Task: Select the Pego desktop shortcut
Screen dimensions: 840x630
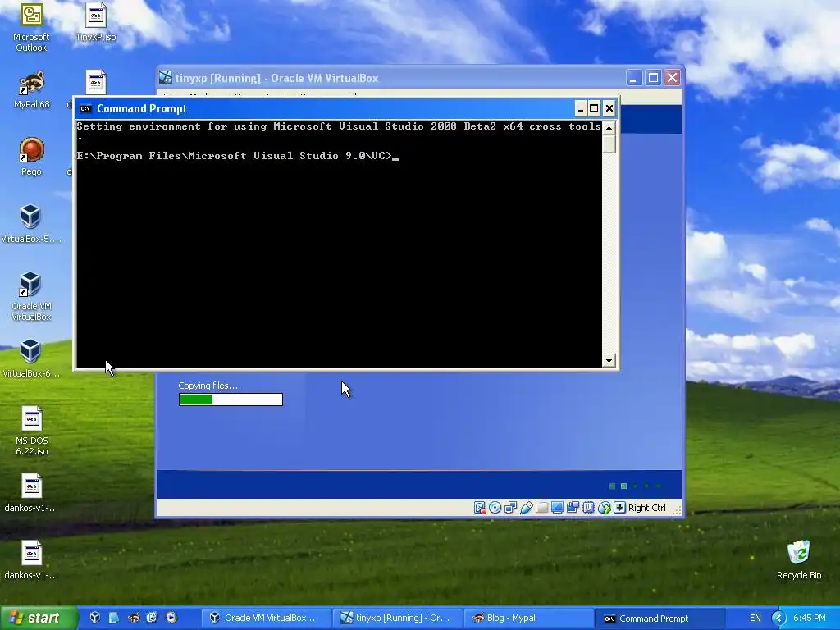Action: click(31, 157)
